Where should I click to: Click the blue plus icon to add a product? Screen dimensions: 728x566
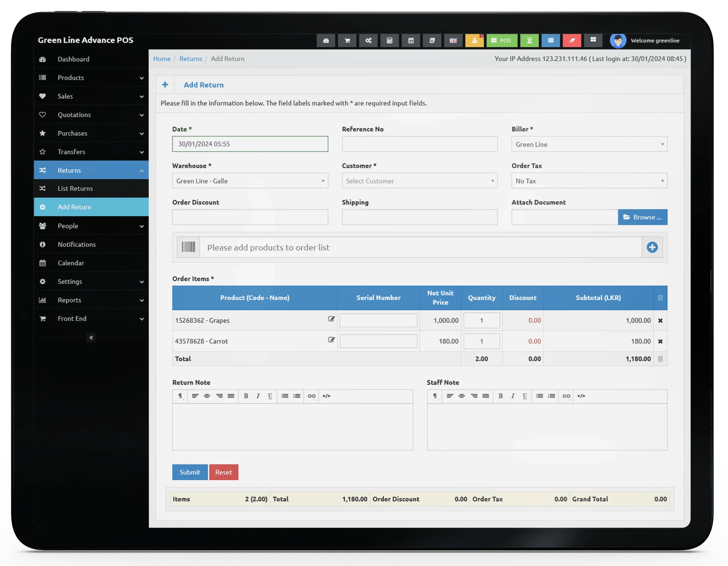pyautogui.click(x=652, y=247)
